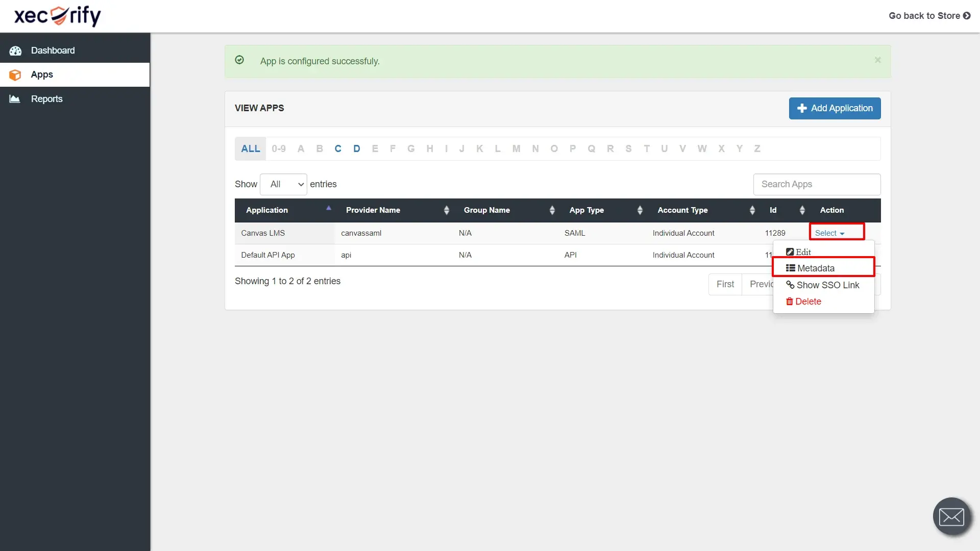Sort by Provider Name column arrows
Screen dimensions: 980x551
click(x=447, y=210)
